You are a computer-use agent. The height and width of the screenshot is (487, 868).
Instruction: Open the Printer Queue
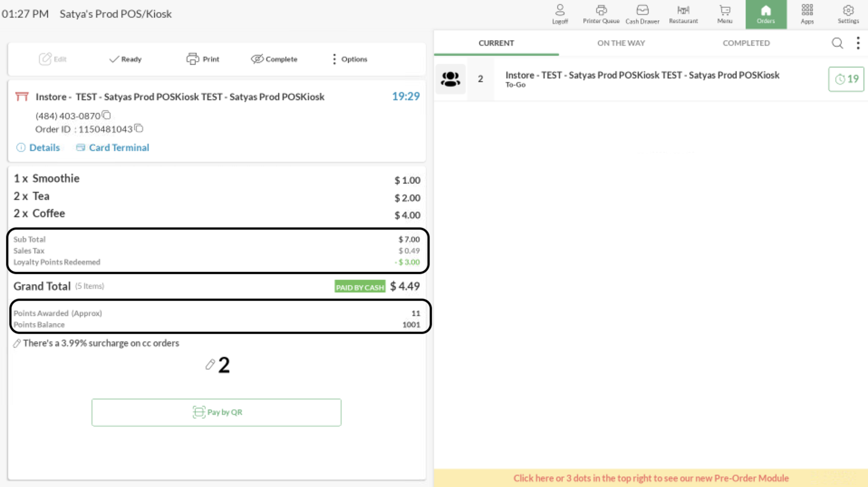pyautogui.click(x=601, y=14)
